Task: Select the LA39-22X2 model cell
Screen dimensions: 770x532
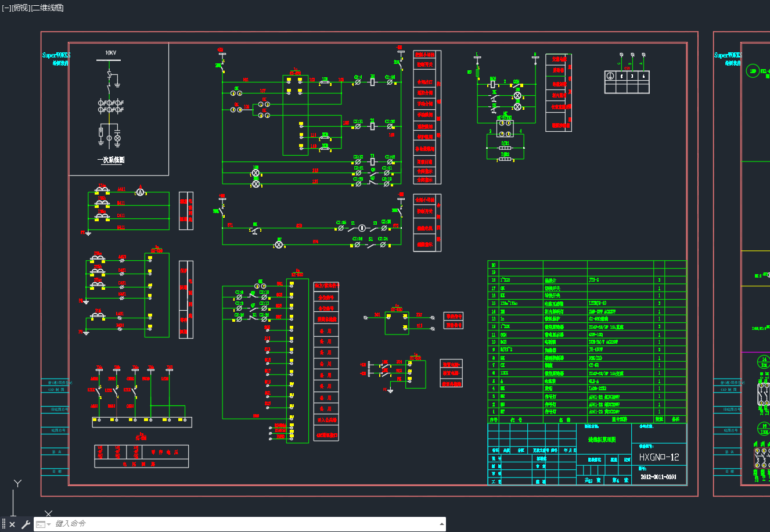Action: click(620, 389)
